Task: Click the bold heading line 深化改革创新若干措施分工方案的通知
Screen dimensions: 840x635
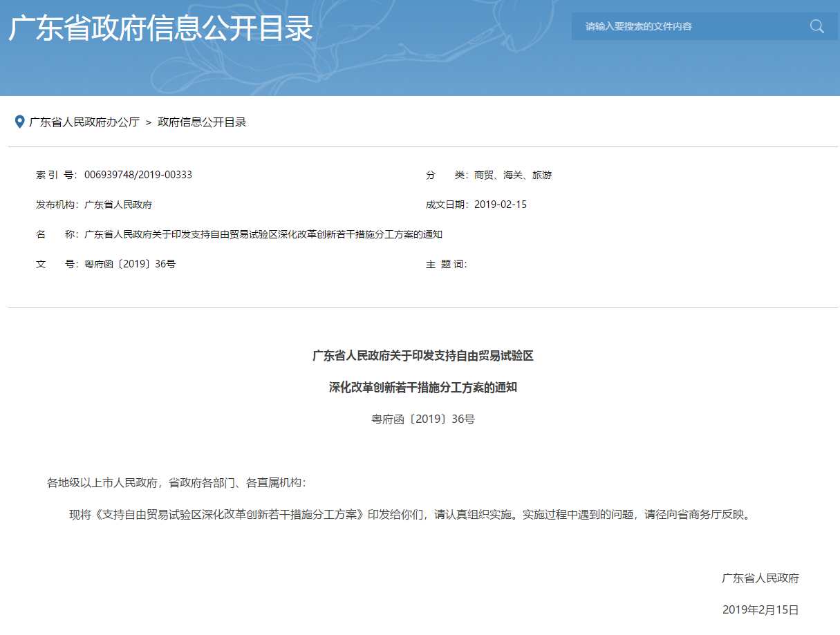Action: [422, 388]
